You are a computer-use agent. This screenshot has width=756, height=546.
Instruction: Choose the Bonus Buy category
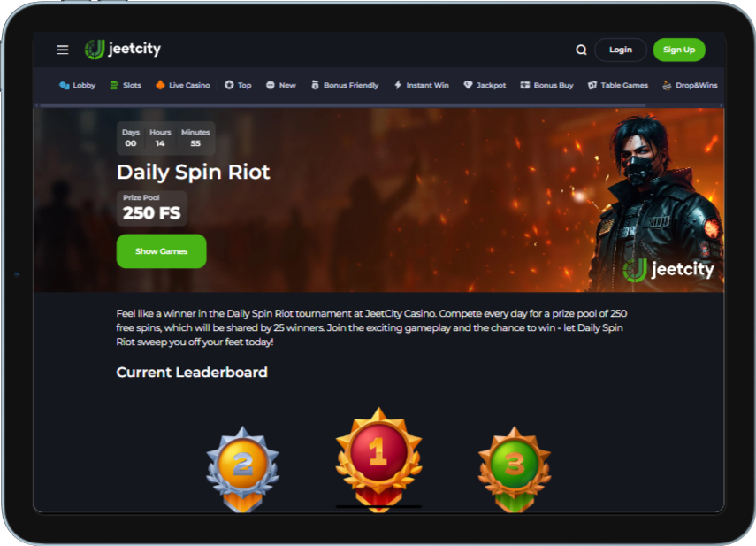coord(546,85)
